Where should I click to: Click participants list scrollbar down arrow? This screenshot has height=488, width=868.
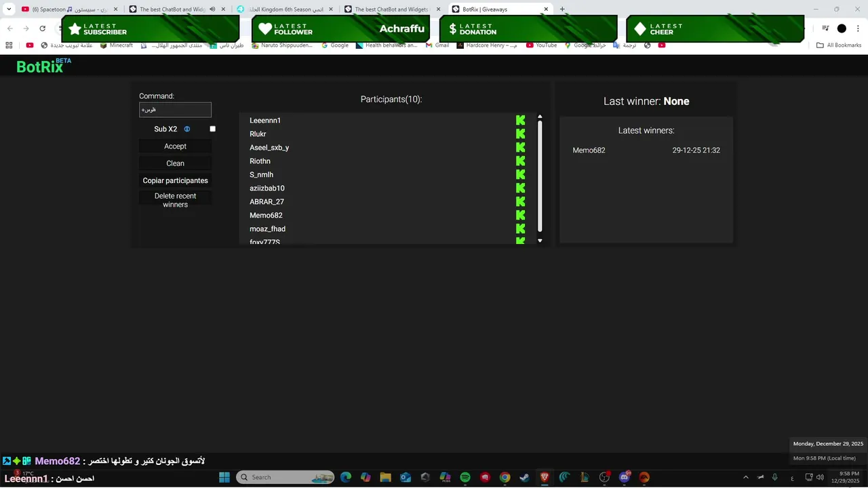click(540, 241)
